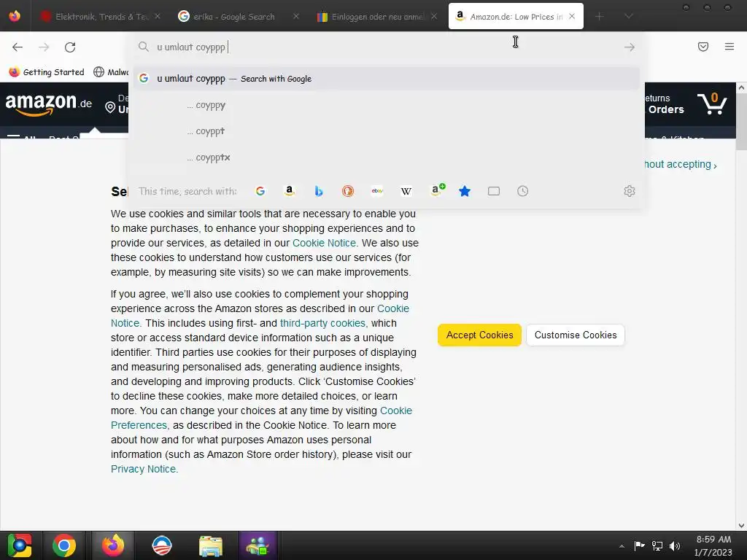Click Firefox icon in the taskbar

(113, 545)
